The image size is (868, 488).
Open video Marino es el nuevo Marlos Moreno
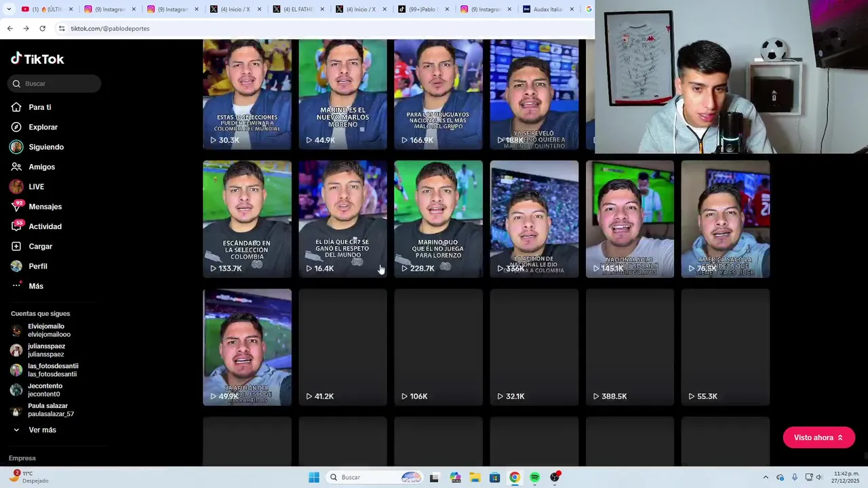click(342, 94)
